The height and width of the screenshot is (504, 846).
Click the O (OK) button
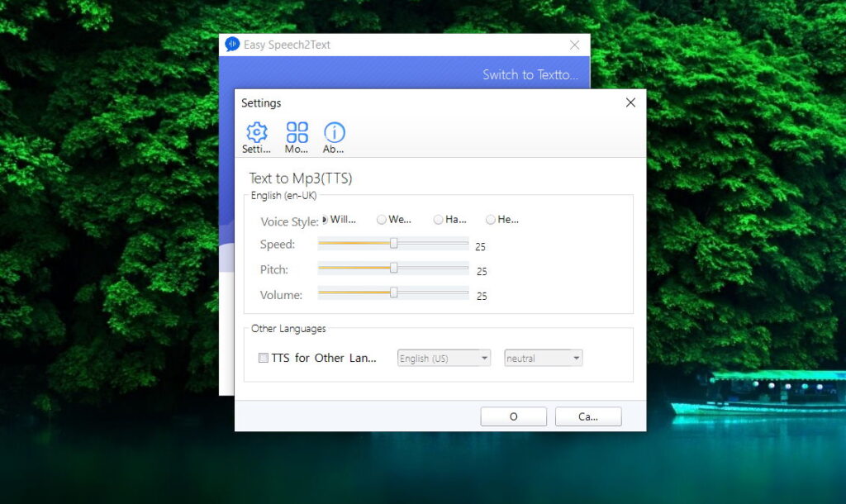pos(514,416)
